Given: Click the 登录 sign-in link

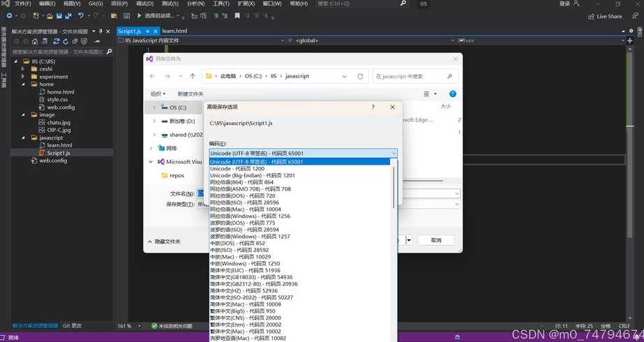Looking at the screenshot, I should coord(564,3).
